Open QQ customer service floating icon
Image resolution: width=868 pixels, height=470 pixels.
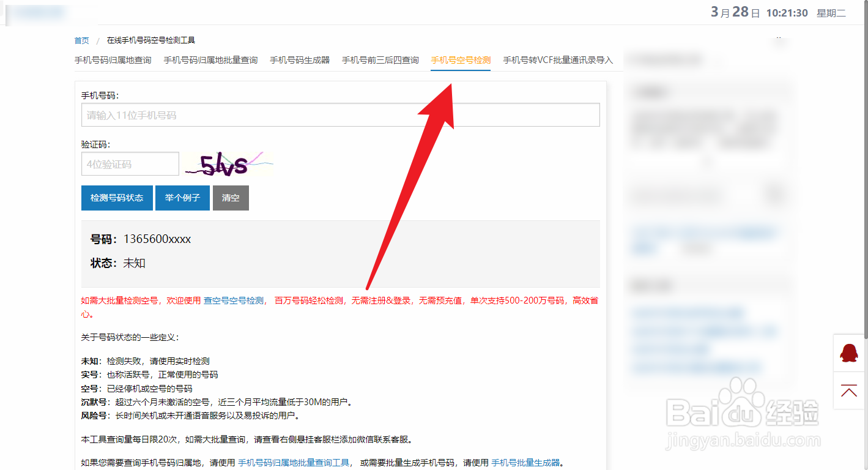click(849, 352)
